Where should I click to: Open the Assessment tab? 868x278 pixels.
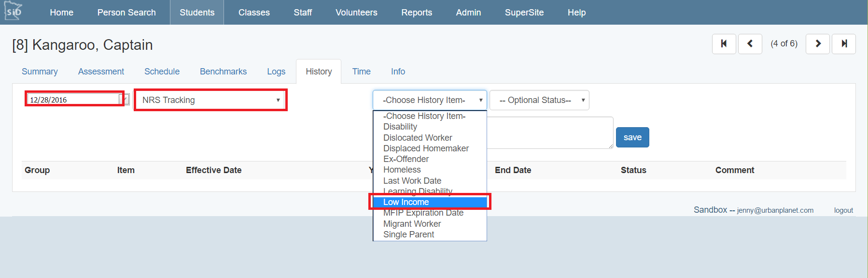pos(101,72)
